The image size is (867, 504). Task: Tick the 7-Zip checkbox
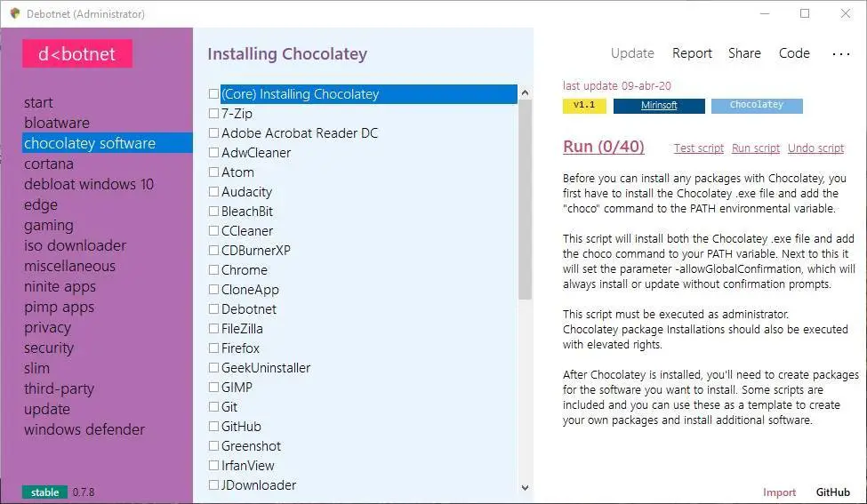pos(213,113)
